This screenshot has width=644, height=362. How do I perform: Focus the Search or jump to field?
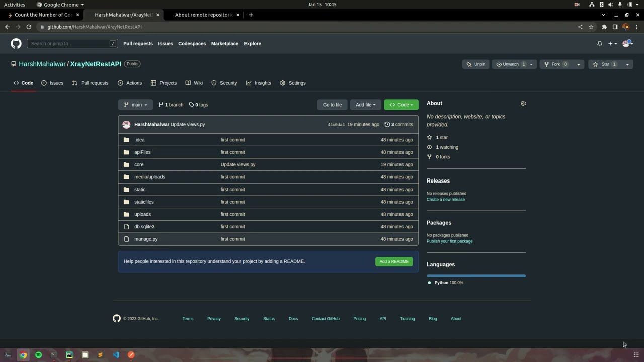[72, 44]
